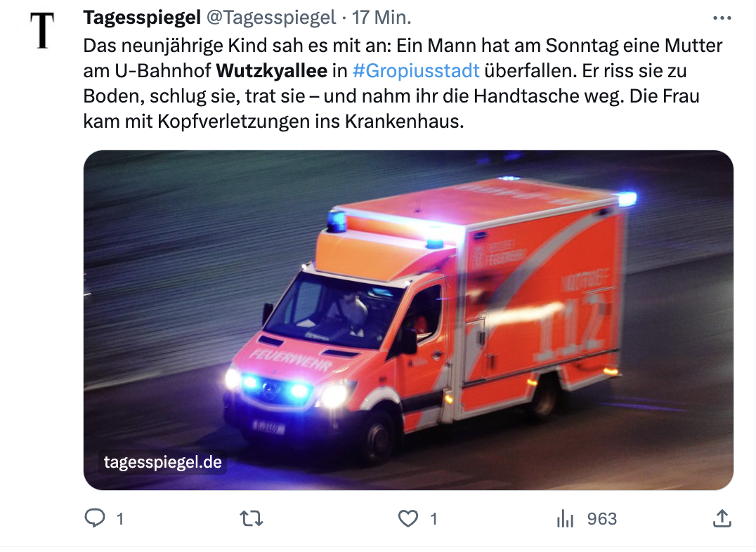Like the tweet with the heart icon
This screenshot has width=756, height=552.
[x=408, y=519]
